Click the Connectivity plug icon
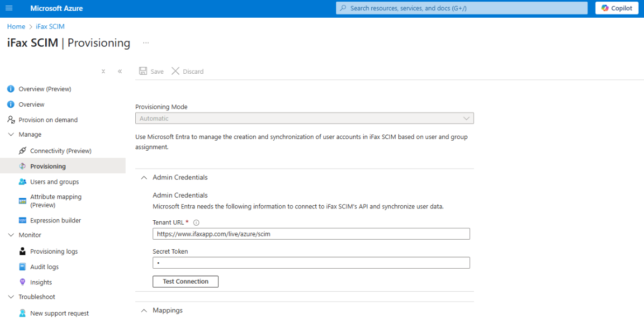Viewport: 644px width, 329px height. tap(23, 151)
